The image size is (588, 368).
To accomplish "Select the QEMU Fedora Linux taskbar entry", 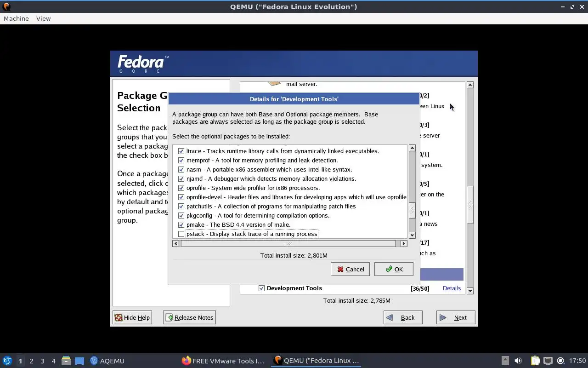I will click(x=316, y=361).
